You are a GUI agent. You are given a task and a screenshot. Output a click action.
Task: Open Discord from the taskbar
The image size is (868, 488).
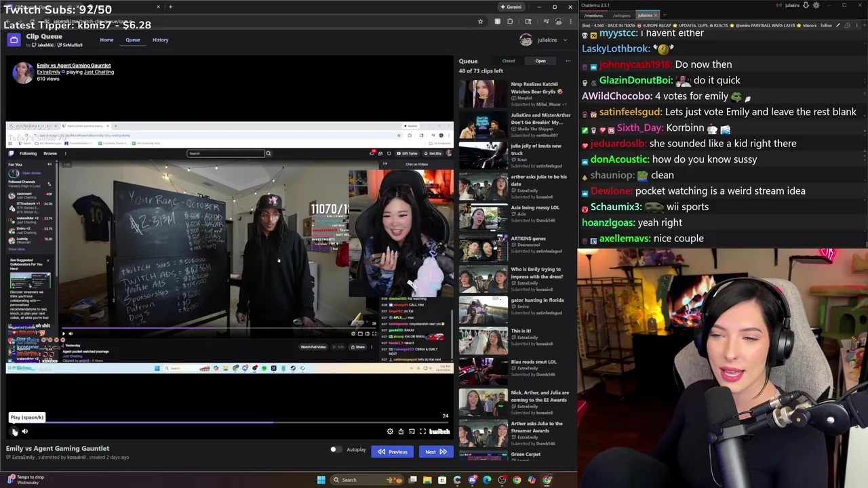(472, 480)
